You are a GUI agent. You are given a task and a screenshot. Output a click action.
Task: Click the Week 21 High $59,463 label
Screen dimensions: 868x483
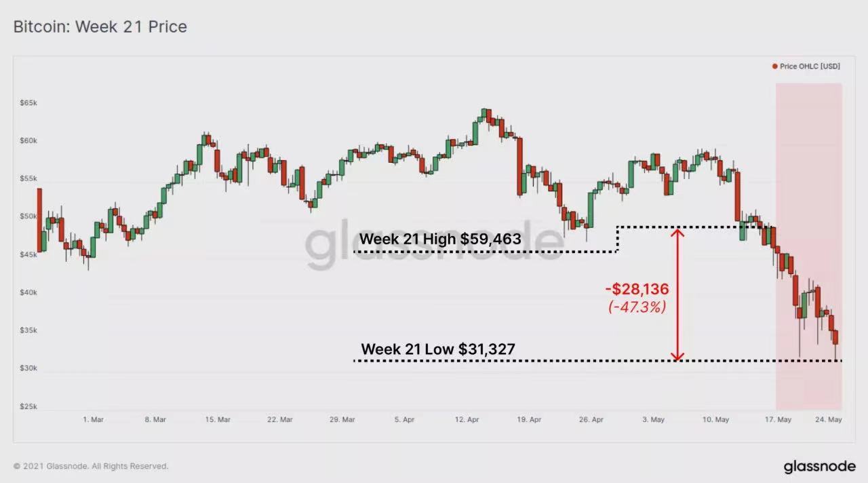point(440,239)
